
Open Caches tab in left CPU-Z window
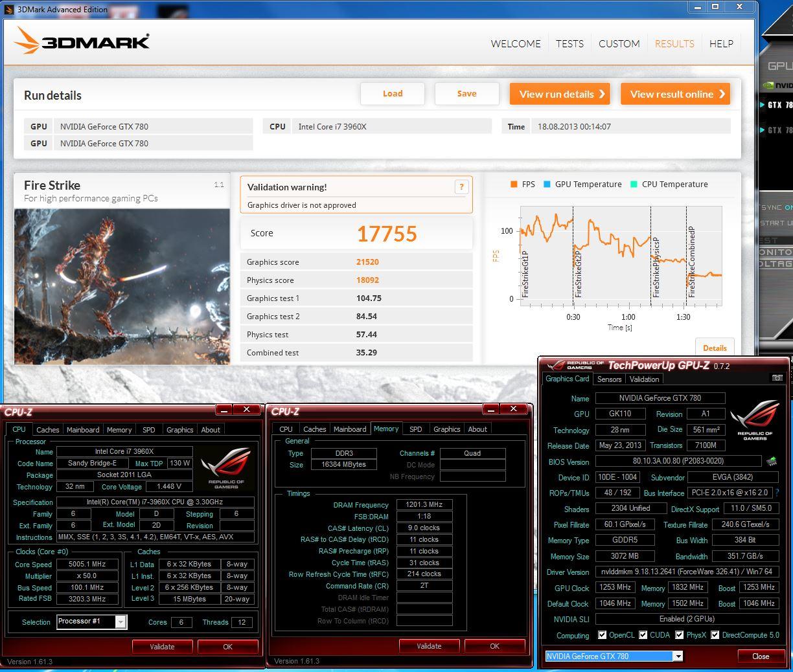pos(47,430)
